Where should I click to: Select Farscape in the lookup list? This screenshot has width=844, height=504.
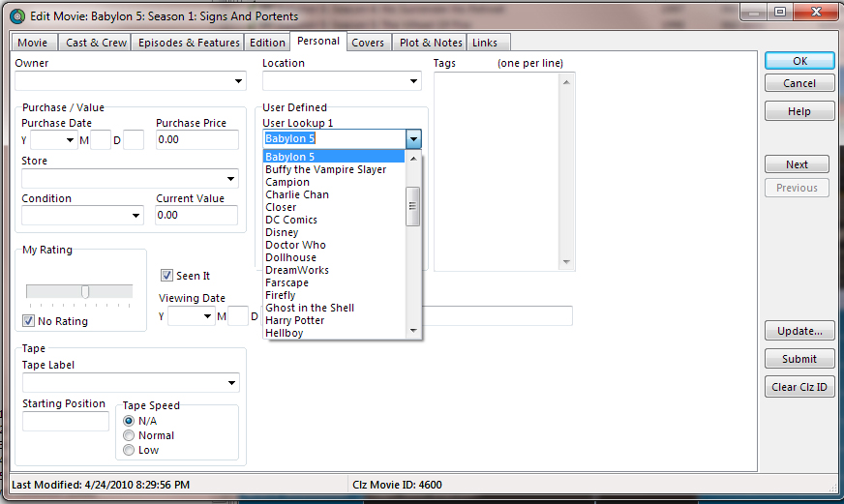(334, 282)
